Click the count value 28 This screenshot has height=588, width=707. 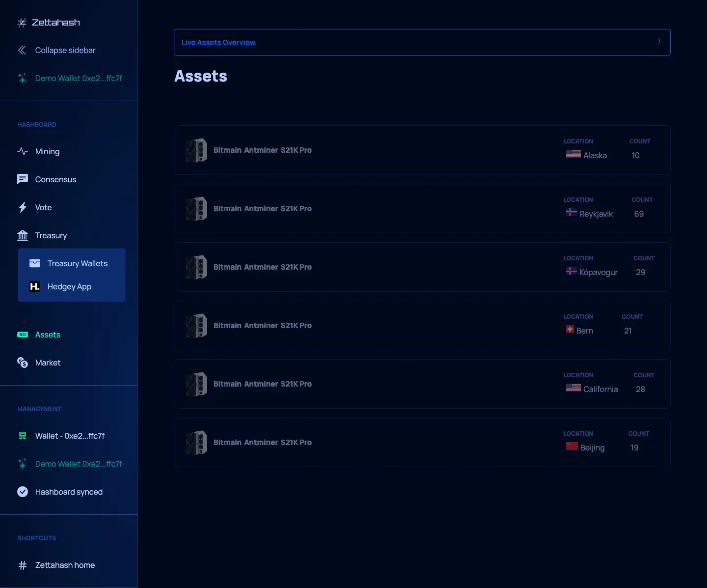[x=641, y=389]
